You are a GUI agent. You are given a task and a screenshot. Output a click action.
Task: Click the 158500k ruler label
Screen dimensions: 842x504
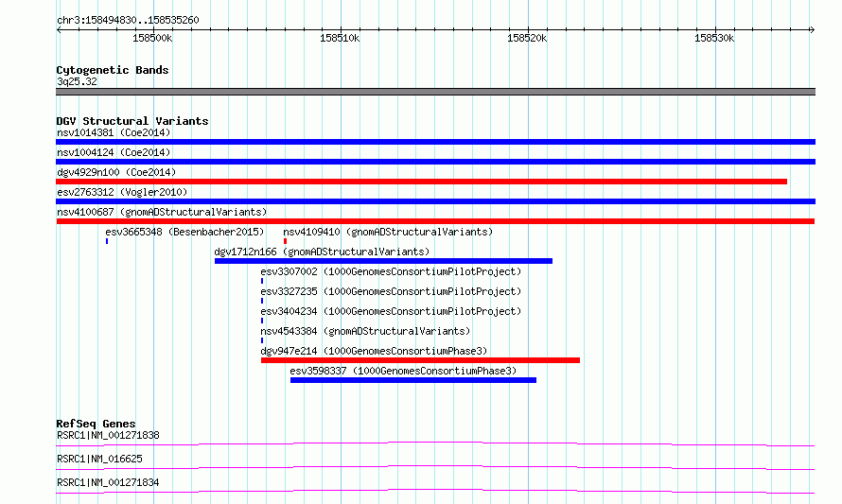tap(152, 38)
